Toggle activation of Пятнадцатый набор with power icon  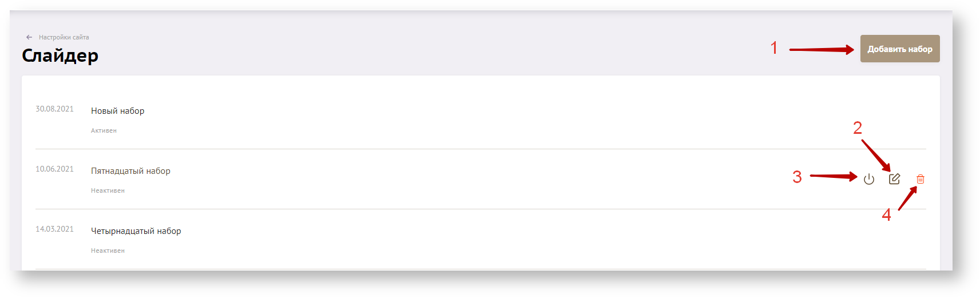868,179
